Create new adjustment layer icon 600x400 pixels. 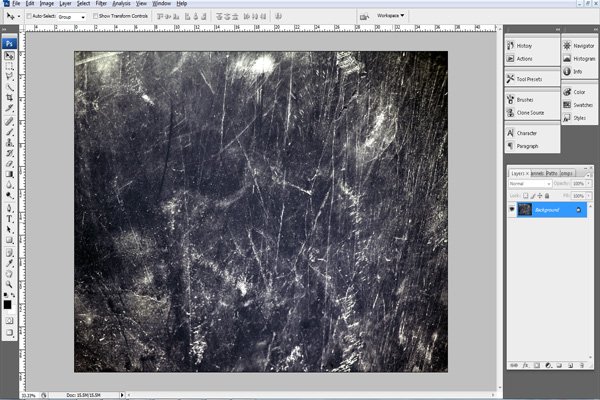coord(548,365)
